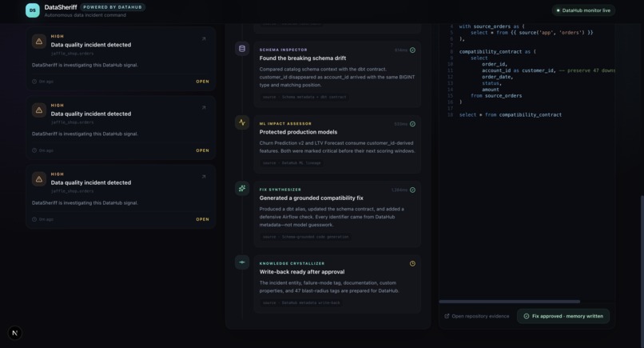Click the DataHub monitor live badge
Viewport: 644px width, 348px height.
583,10
